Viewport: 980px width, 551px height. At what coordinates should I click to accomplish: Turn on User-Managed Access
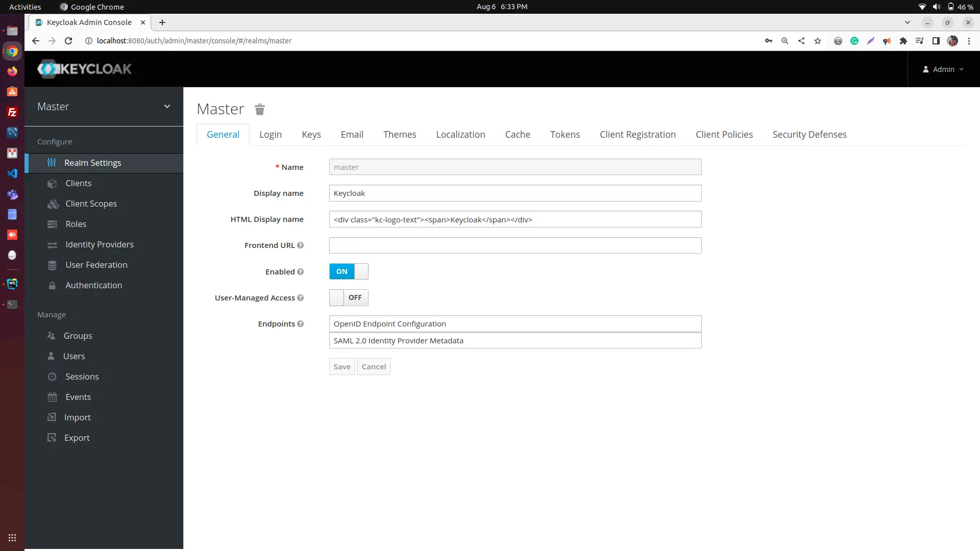tap(349, 297)
